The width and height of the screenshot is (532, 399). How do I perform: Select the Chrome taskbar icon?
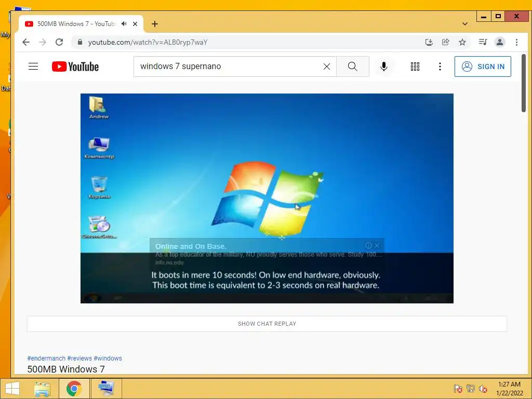click(x=74, y=389)
